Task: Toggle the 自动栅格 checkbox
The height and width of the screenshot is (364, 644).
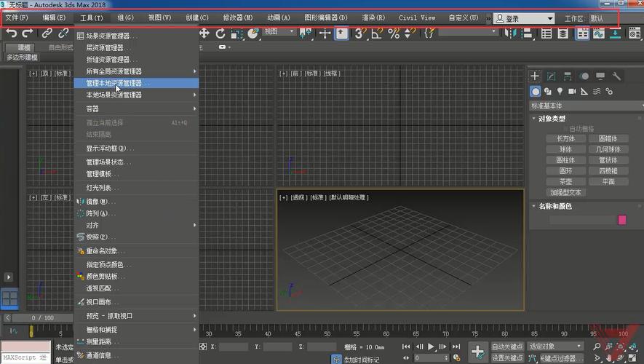Action: [565, 129]
